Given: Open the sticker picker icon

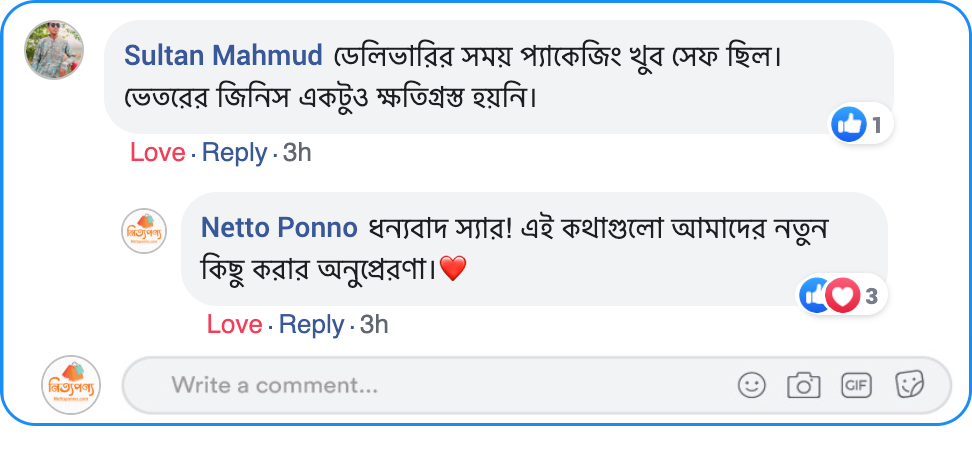Looking at the screenshot, I should coord(909,385).
